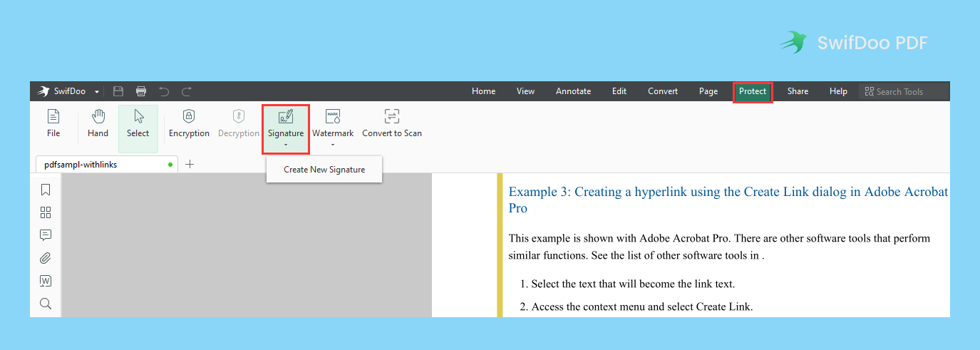Click the Save icon in title bar
This screenshot has height=350, width=980.
pos(118,91)
